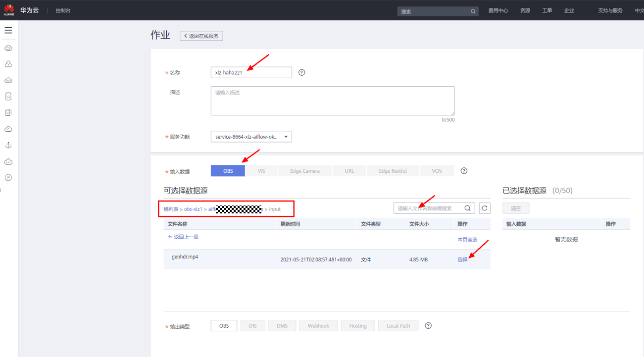Focus the 描述 description text area
This screenshot has height=357, width=644.
pos(333,101)
